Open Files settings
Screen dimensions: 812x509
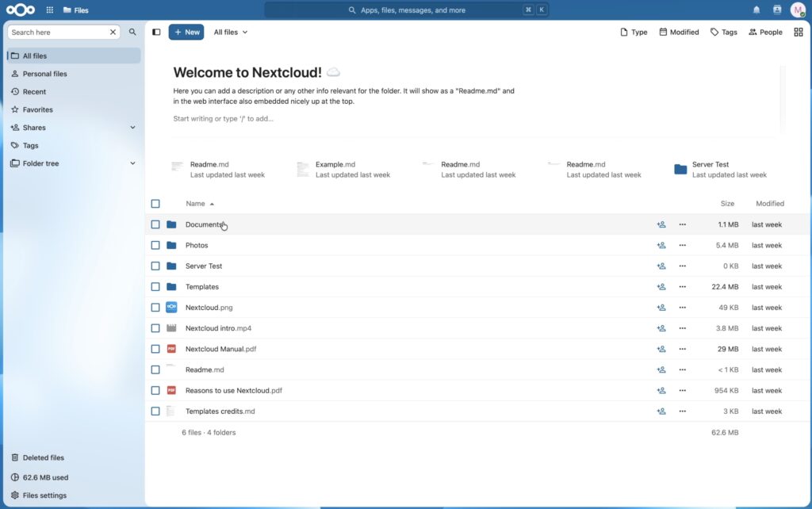pyautogui.click(x=74, y=496)
